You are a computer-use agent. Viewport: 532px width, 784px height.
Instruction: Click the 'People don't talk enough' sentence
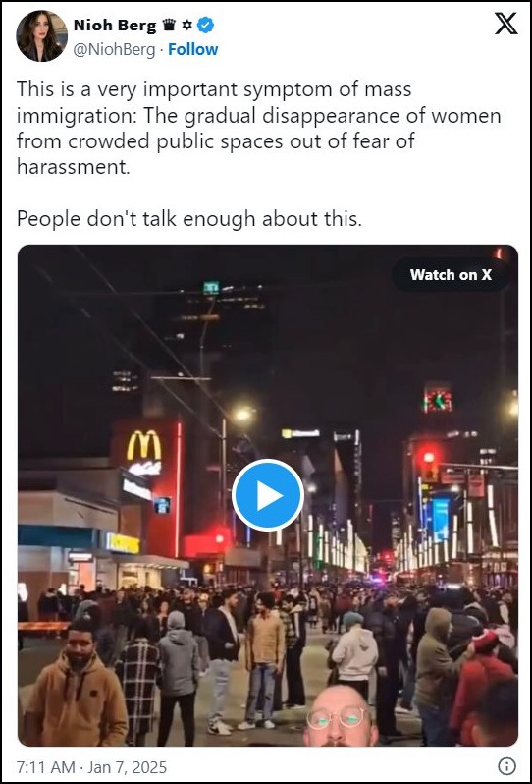[x=188, y=219]
